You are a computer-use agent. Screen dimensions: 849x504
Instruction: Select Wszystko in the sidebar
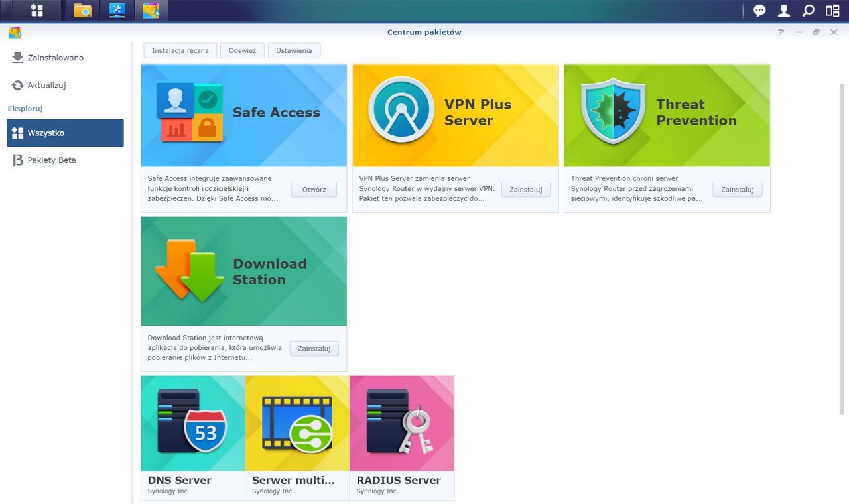click(x=65, y=133)
